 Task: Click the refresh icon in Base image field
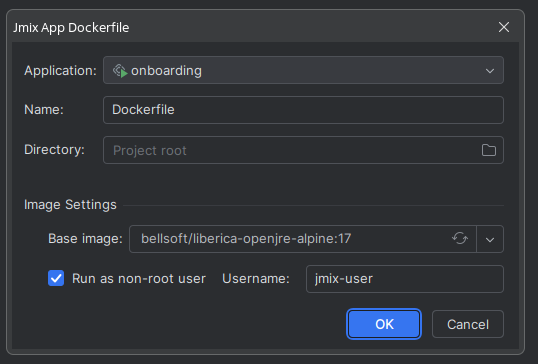(460, 238)
